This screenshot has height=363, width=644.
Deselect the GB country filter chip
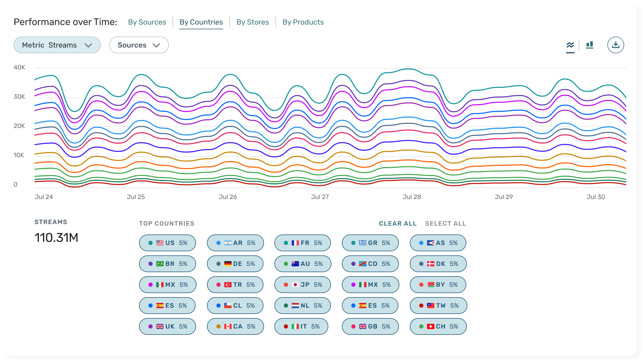pos(370,326)
